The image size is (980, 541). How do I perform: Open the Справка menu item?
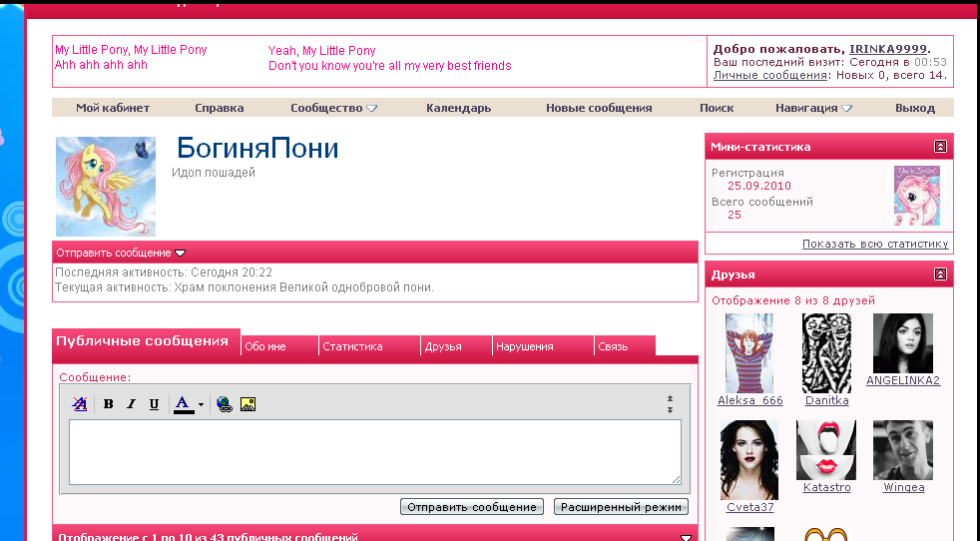220,108
